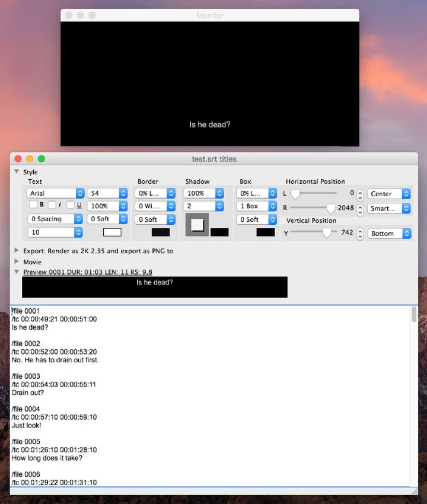427x504 pixels.
Task: Open the Bottom vertical alignment dropdown
Action: point(390,234)
